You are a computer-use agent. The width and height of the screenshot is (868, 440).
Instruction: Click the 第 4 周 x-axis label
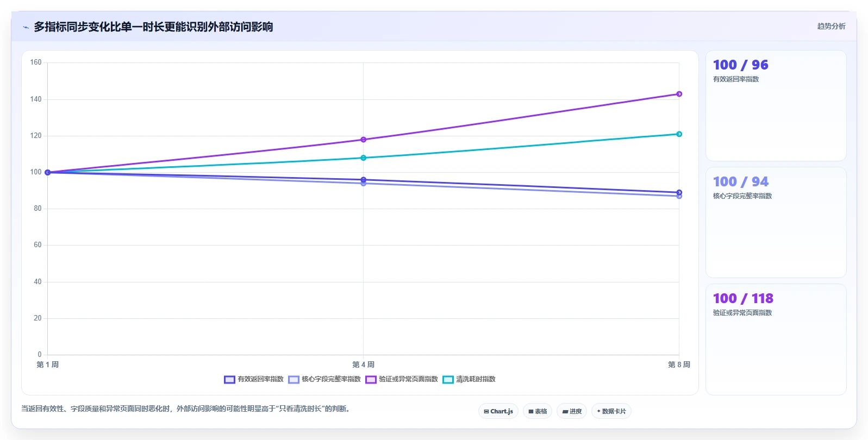(364, 364)
